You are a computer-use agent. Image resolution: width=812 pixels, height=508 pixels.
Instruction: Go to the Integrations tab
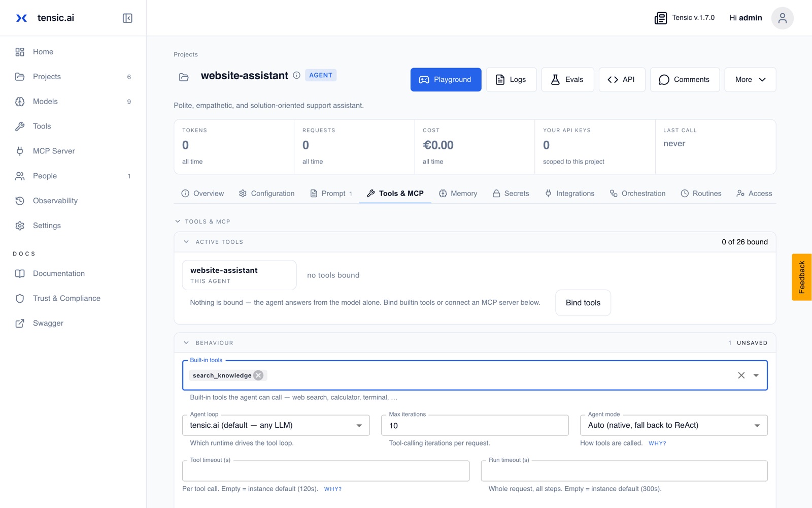click(x=569, y=194)
